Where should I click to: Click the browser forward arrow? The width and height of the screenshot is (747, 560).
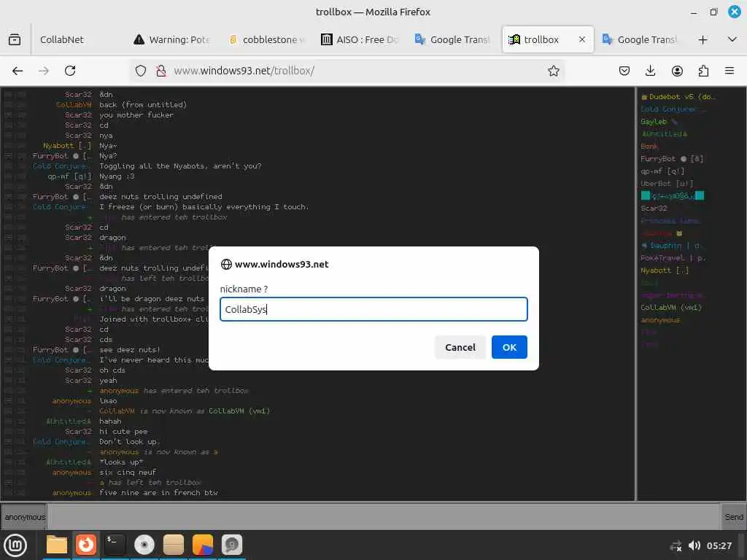click(44, 71)
